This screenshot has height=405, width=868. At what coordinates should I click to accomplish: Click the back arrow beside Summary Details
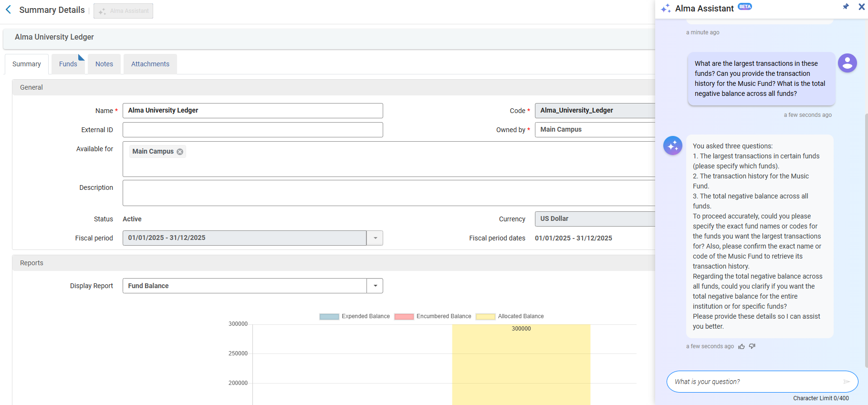point(8,10)
